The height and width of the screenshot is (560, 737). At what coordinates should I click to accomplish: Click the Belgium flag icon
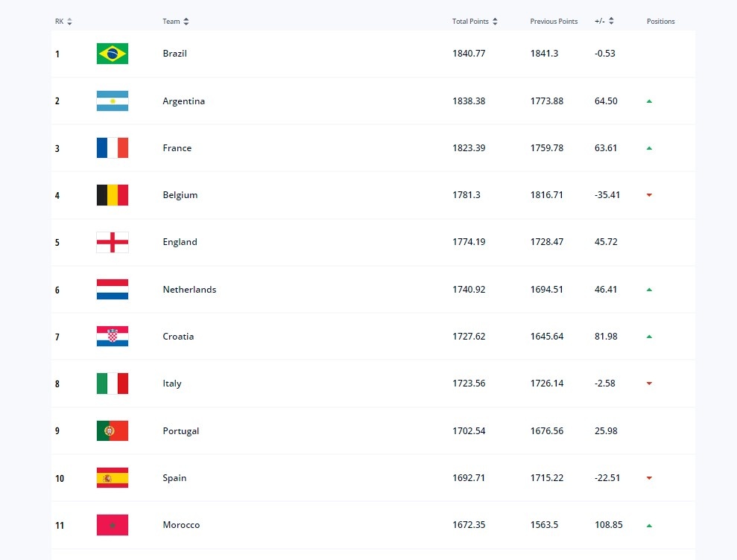tap(113, 195)
